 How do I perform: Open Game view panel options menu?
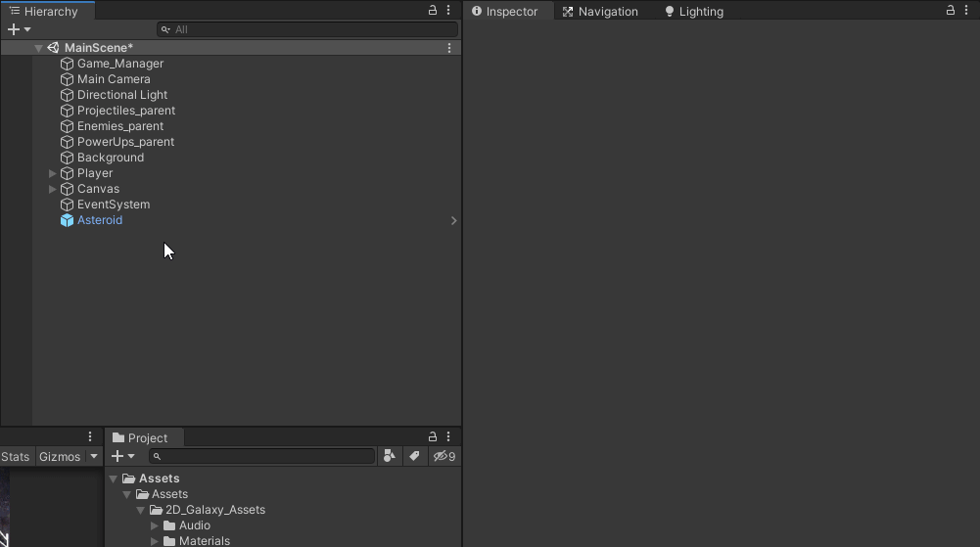point(90,436)
